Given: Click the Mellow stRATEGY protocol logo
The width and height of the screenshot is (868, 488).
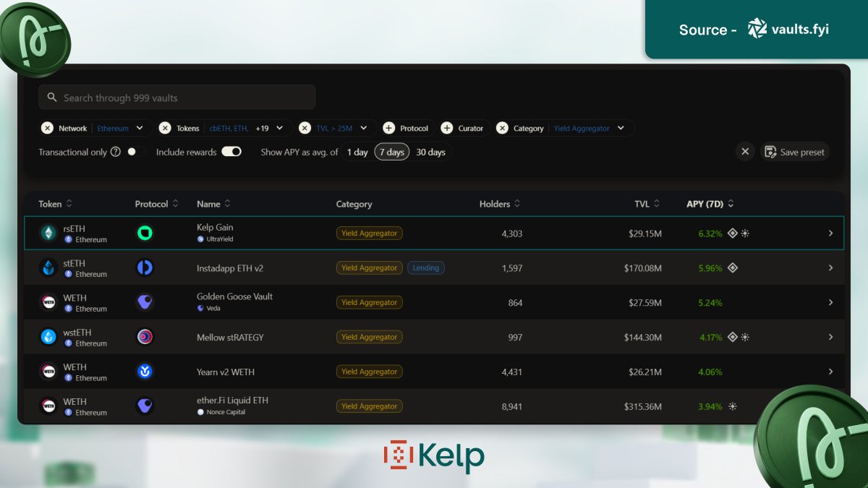Looking at the screenshot, I should 145,337.
